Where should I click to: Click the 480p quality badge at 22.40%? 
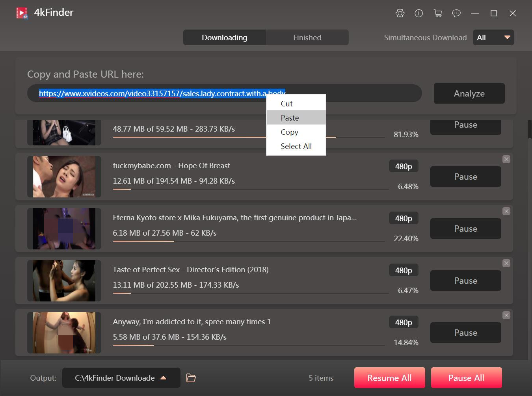point(404,218)
